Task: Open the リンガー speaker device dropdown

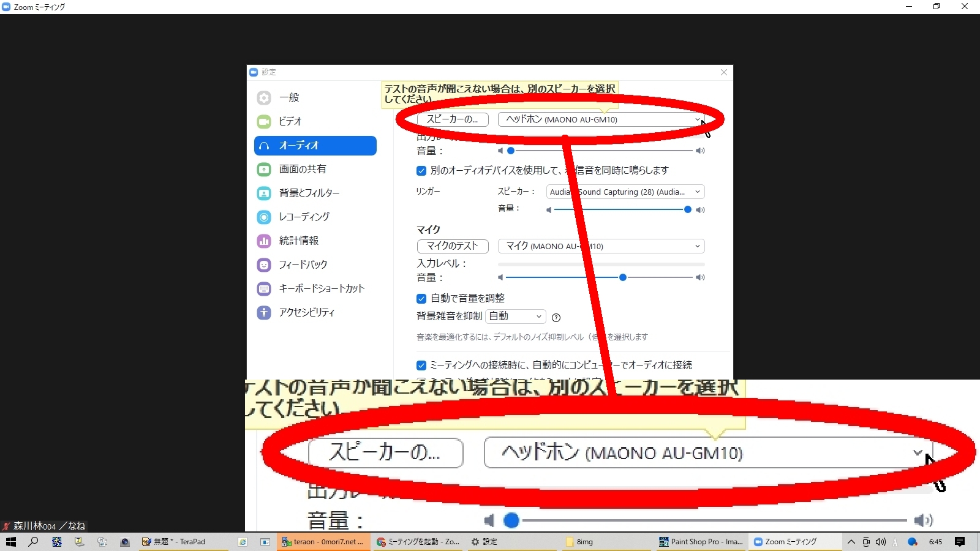Action: pyautogui.click(x=625, y=192)
